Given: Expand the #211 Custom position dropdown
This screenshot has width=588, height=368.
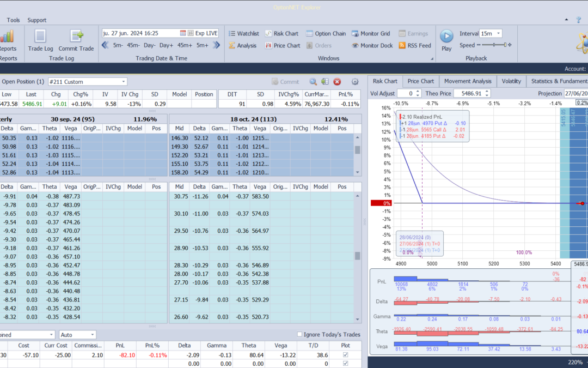Looking at the screenshot, I should point(124,82).
